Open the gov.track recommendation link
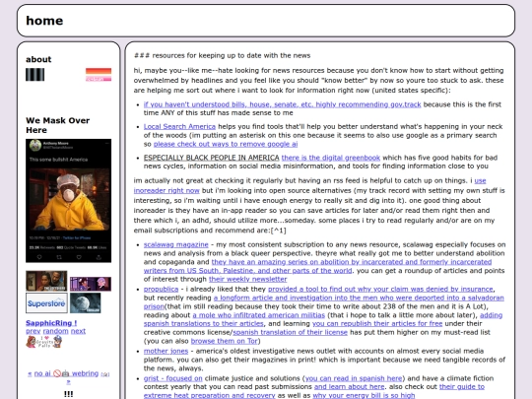Viewport: 532px width, 399px height. point(283,104)
